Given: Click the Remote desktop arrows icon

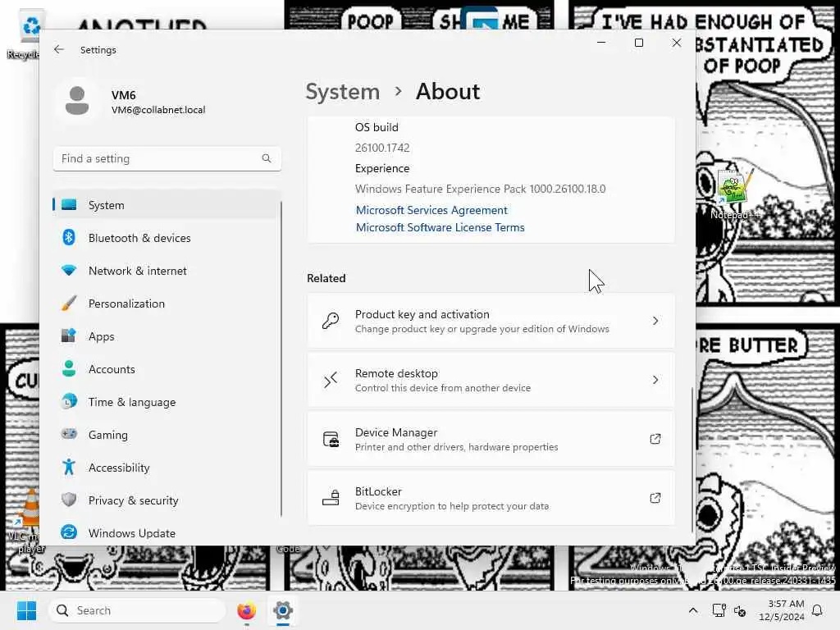Looking at the screenshot, I should [331, 380].
